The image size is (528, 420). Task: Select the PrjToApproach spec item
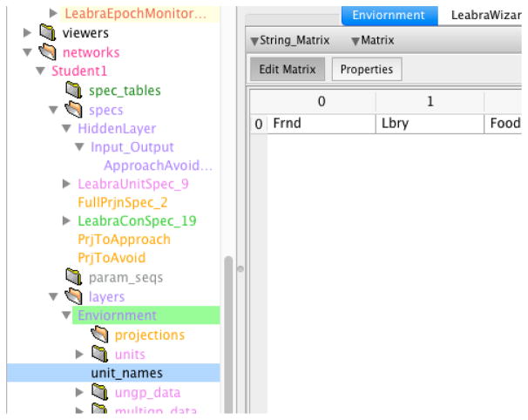pos(124,240)
